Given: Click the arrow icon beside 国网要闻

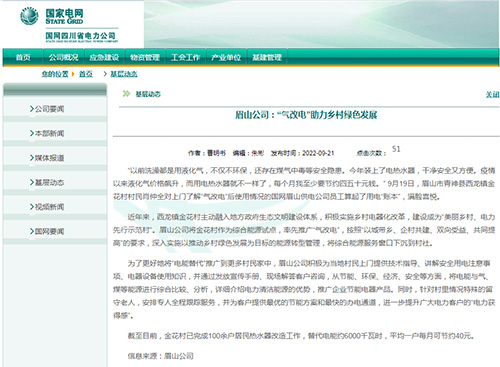Looking at the screenshot, I should [x=32, y=231].
